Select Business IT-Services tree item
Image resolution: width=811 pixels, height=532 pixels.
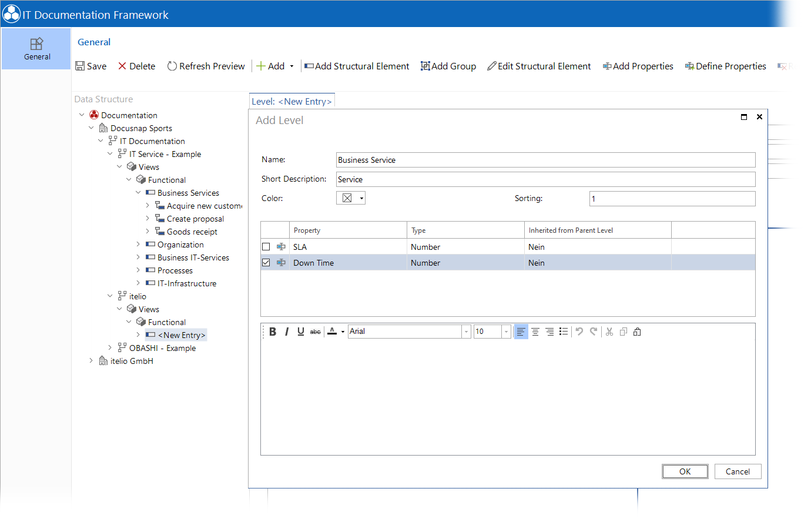tap(193, 257)
